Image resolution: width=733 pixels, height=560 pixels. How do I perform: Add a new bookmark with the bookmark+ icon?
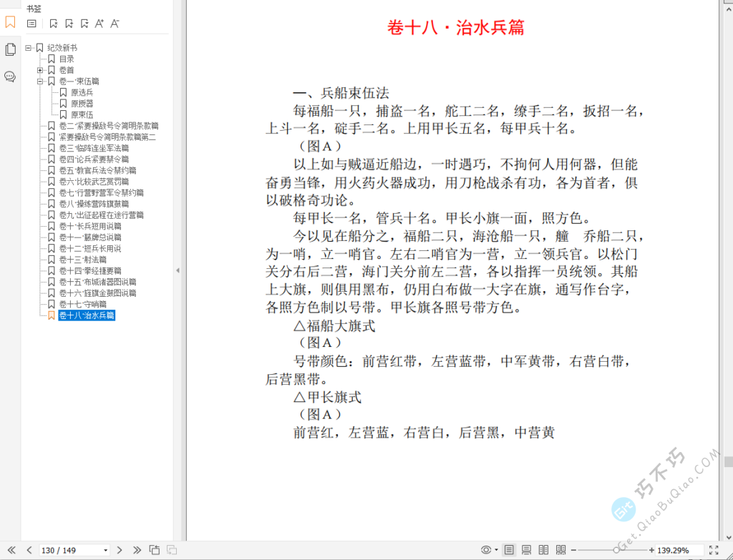[69, 24]
